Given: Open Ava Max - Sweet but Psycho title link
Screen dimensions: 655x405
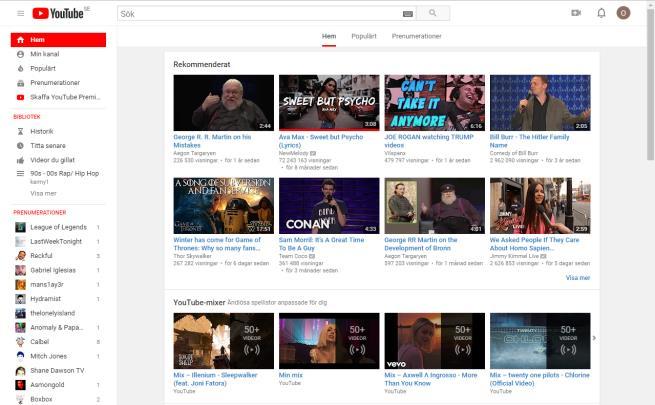Looking at the screenshot, I should pos(321,141).
